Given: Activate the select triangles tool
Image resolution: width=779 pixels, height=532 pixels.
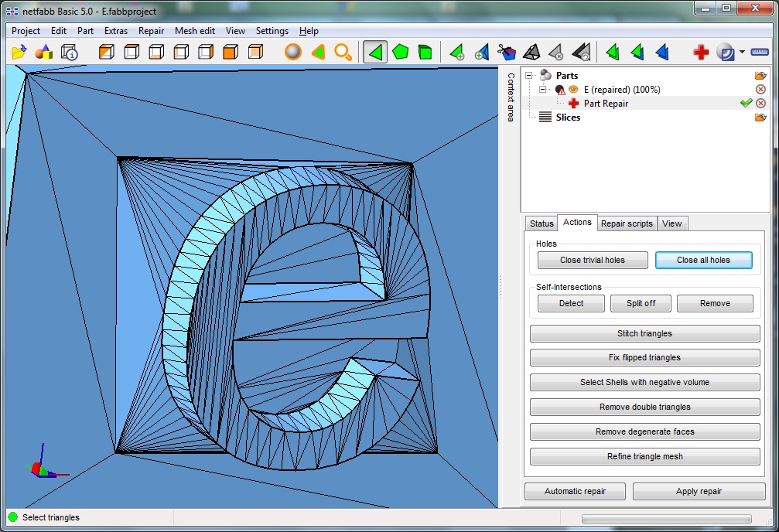Looking at the screenshot, I should [375, 52].
